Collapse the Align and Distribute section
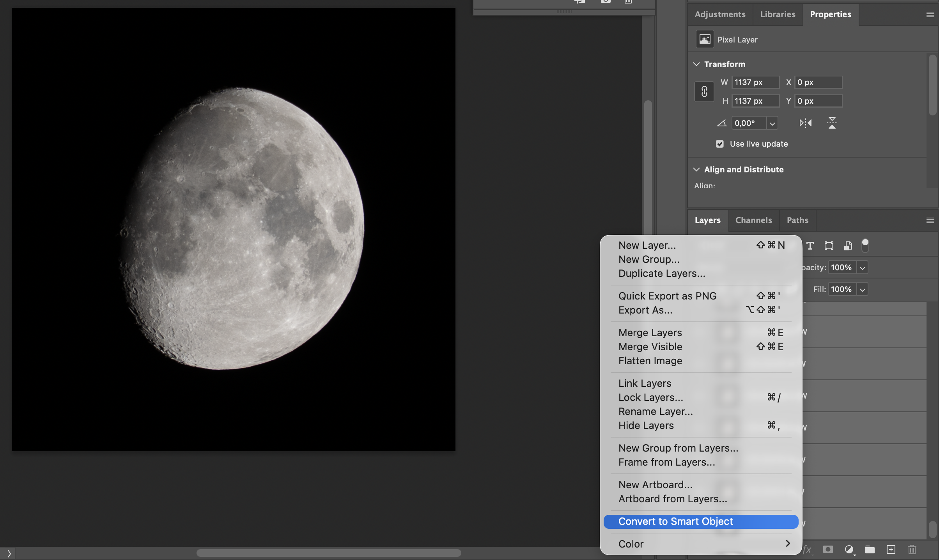The width and height of the screenshot is (939, 560). click(x=696, y=169)
